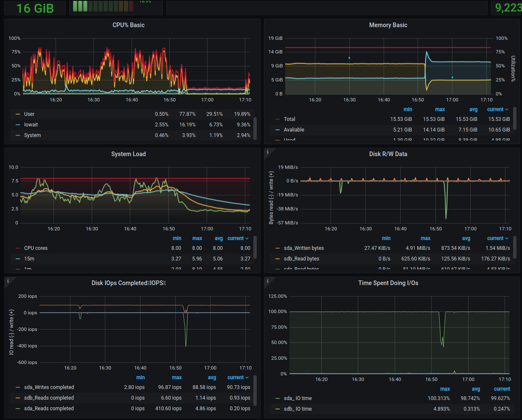Hide the Total series in Memory Basic

(290, 119)
